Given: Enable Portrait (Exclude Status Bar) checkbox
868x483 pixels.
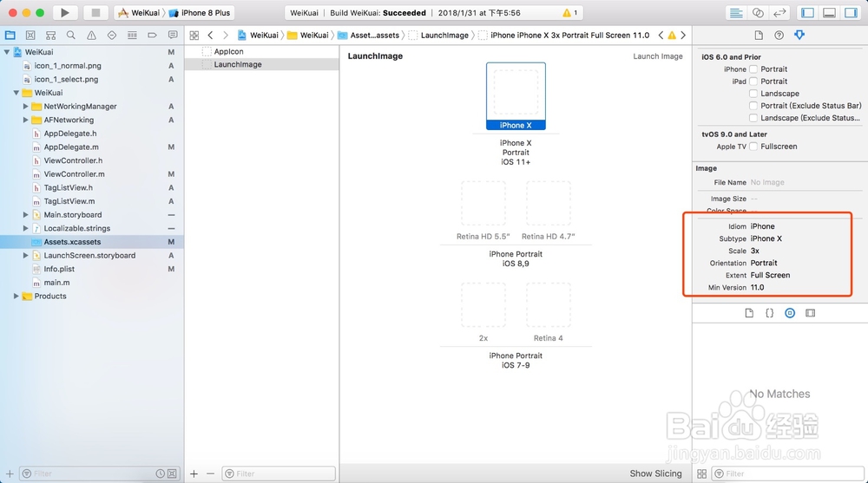Looking at the screenshot, I should point(753,106).
